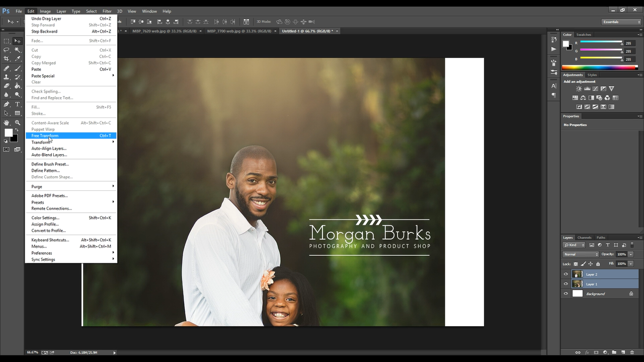Click the rainbow color ramp spectrum
This screenshot has height=362, width=644.
[599, 67]
